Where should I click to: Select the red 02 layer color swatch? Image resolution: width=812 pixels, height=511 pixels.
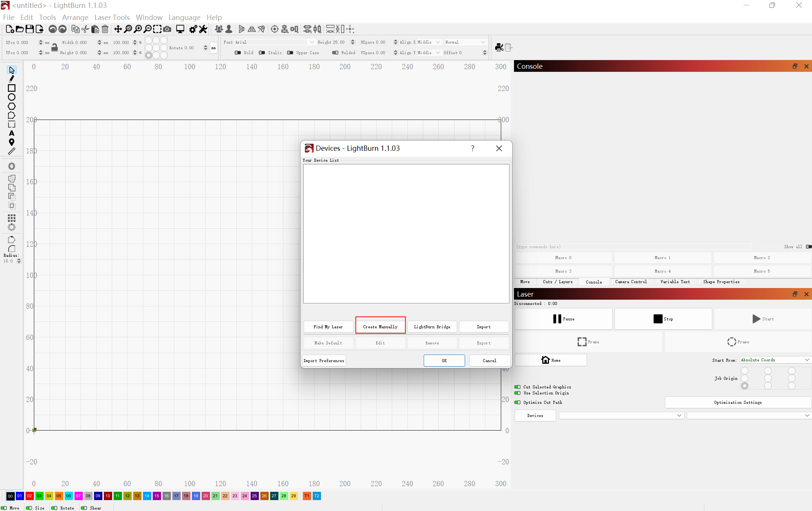click(x=30, y=496)
